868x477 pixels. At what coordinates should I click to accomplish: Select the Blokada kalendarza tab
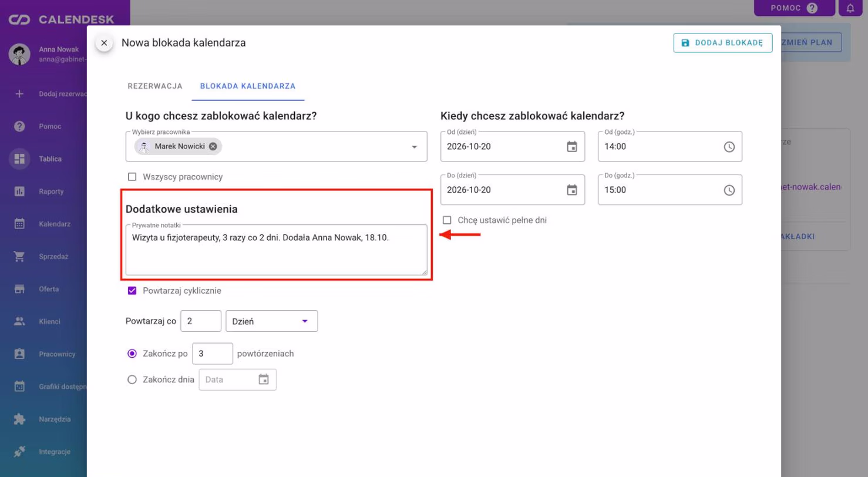(248, 86)
